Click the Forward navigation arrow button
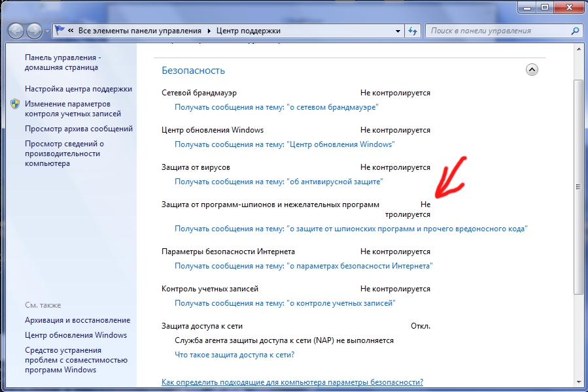The height and width of the screenshot is (392, 588). click(x=35, y=31)
